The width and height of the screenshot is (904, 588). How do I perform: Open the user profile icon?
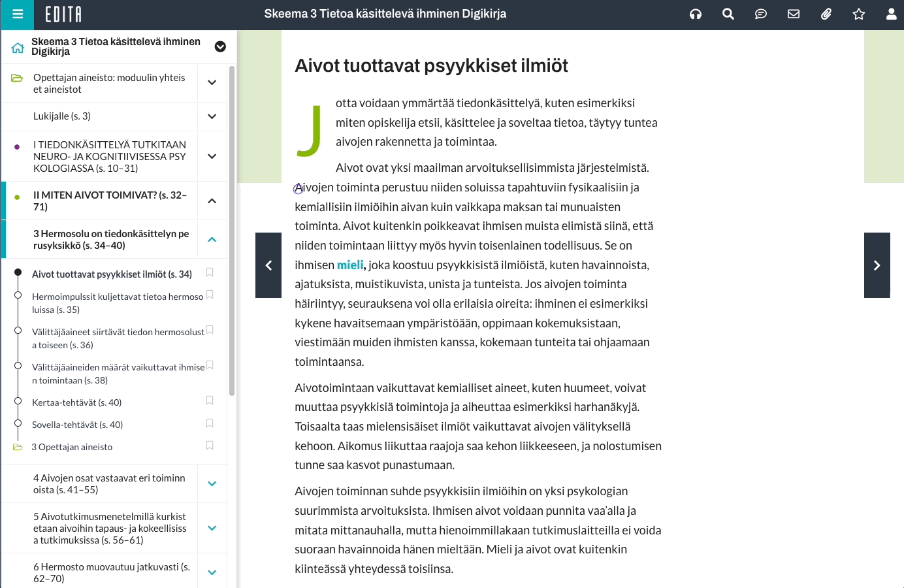891,14
